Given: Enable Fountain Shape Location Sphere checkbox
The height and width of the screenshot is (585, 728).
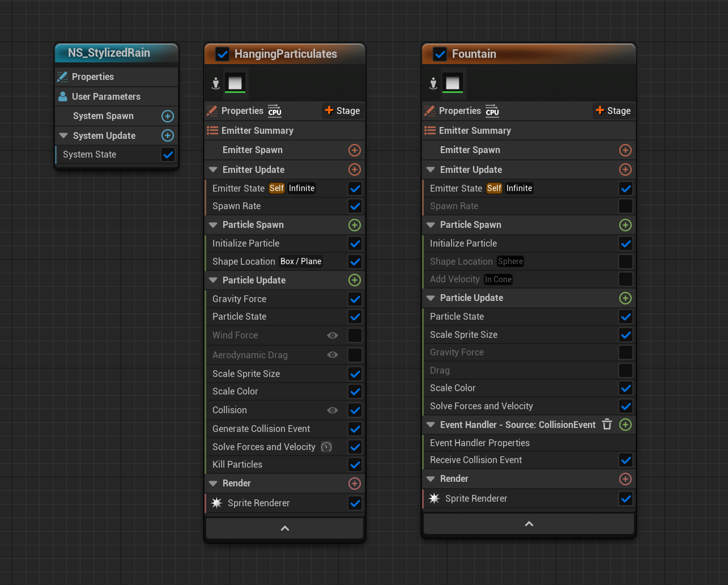Looking at the screenshot, I should point(625,261).
